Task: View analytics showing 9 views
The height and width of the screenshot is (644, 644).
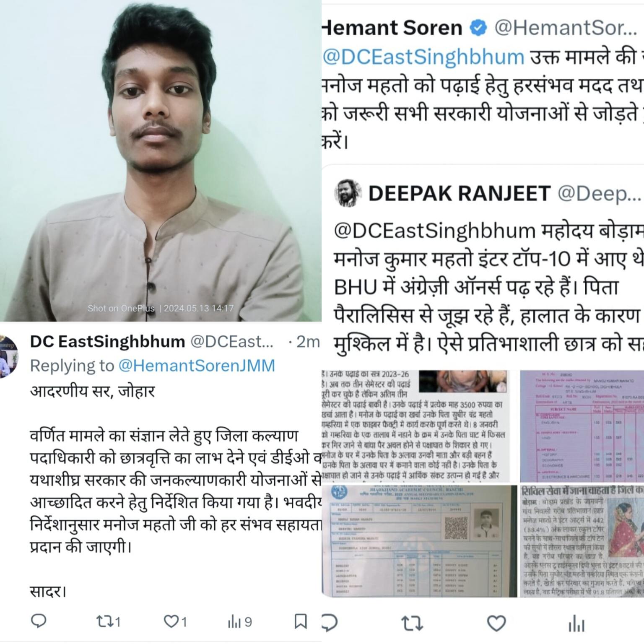Action: point(240,621)
